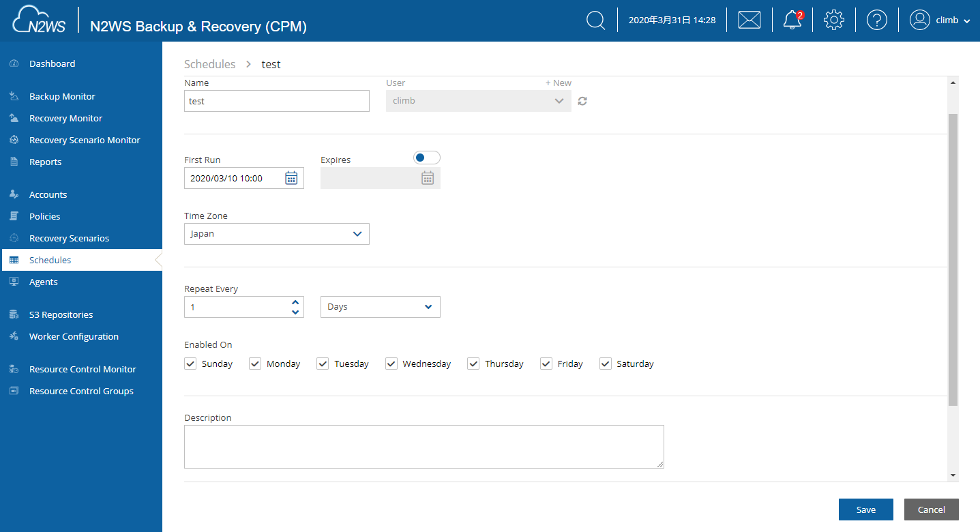Open the settings gear icon
This screenshot has height=532, width=980.
[x=834, y=20]
